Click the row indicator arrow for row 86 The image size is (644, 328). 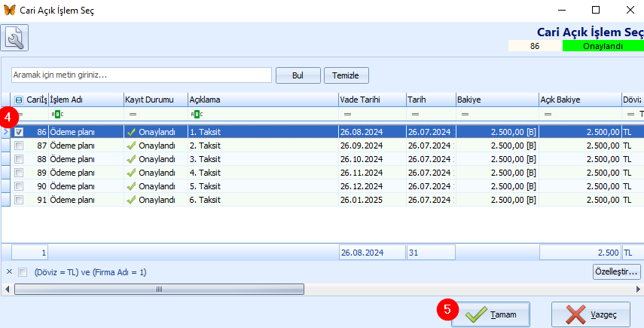tap(5, 132)
